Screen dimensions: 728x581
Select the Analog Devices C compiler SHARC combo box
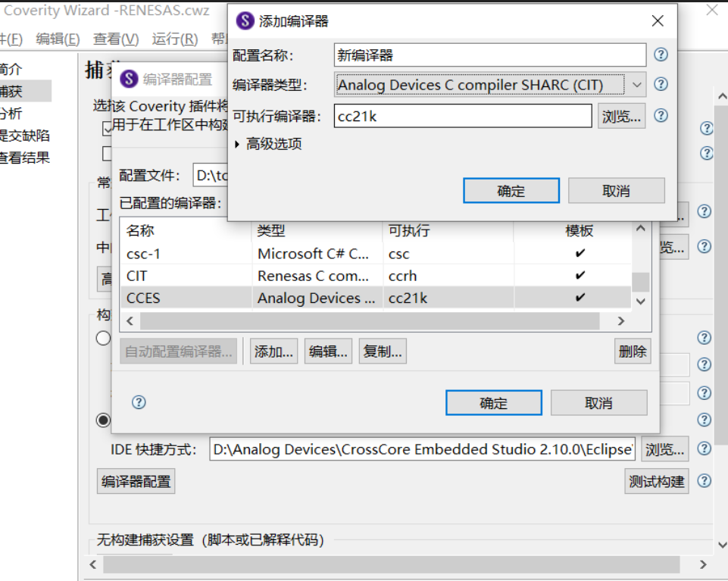tap(490, 85)
